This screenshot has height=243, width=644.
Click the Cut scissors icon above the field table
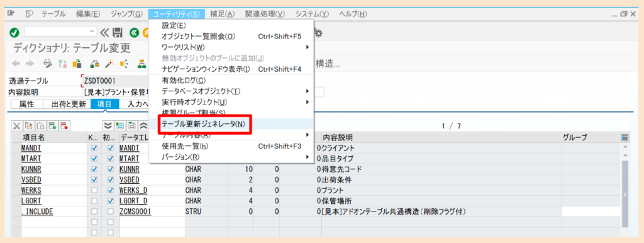(17, 125)
